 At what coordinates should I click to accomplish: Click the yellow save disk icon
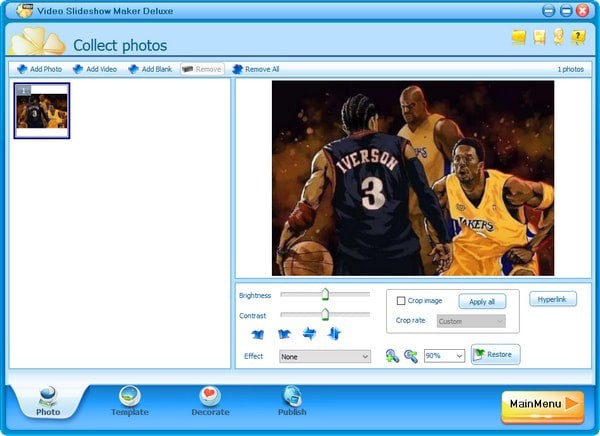[x=539, y=37]
